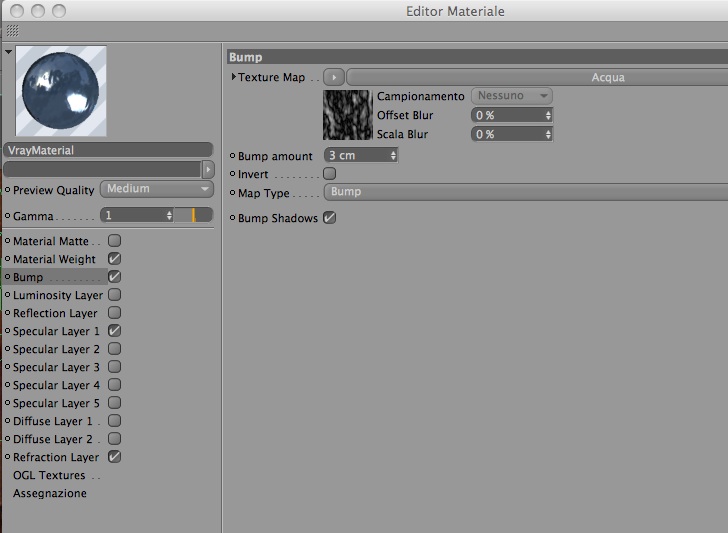
Task: Disable the Bump Shadows checkbox
Action: click(329, 217)
